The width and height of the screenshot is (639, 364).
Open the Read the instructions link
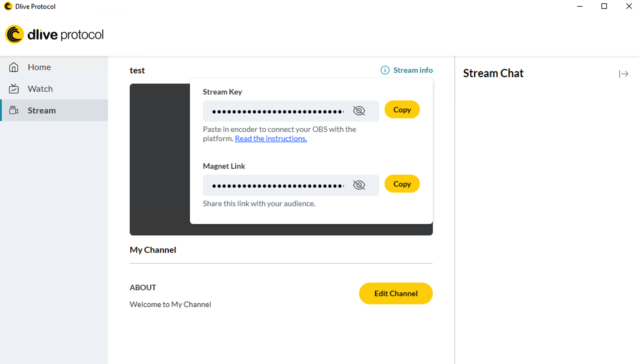(x=271, y=139)
